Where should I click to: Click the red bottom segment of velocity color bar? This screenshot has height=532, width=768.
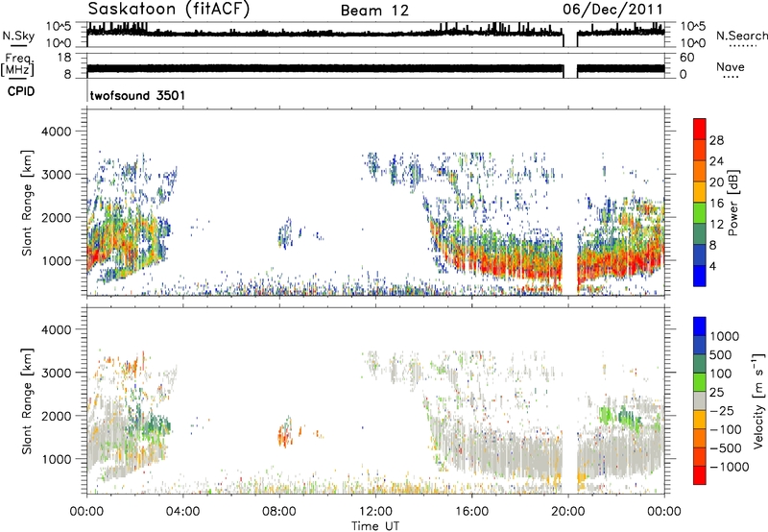pos(700,475)
